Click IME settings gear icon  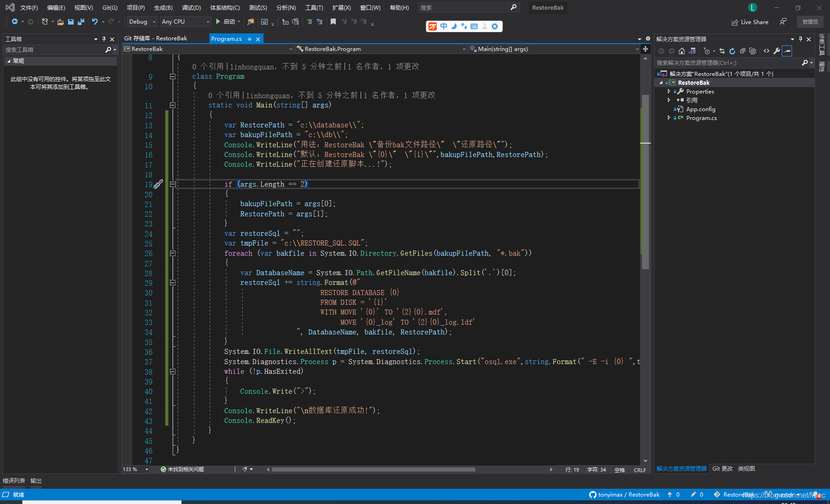(495, 26)
